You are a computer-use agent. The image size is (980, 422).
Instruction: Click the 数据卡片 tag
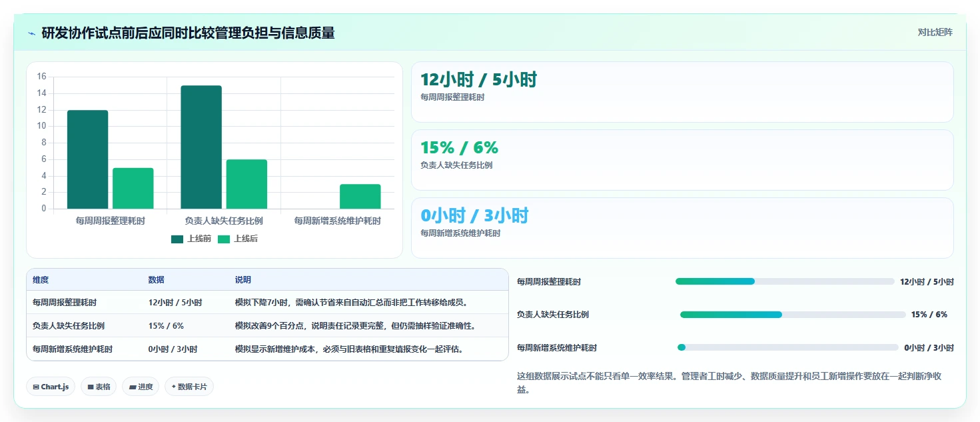[189, 387]
